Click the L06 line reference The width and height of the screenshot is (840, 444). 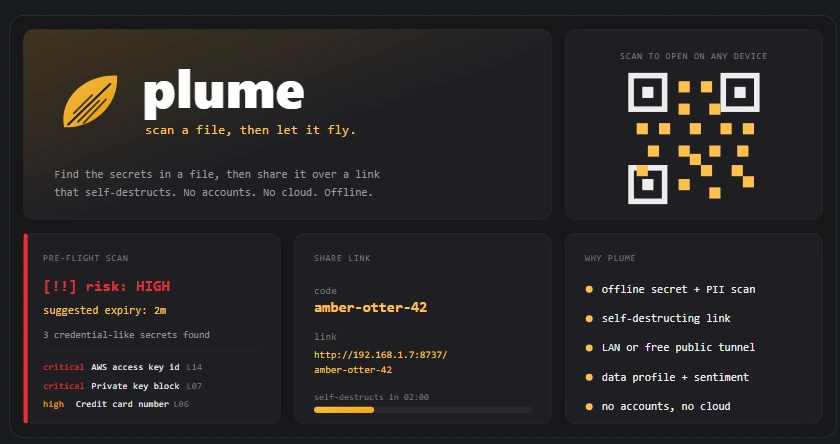tap(181, 404)
